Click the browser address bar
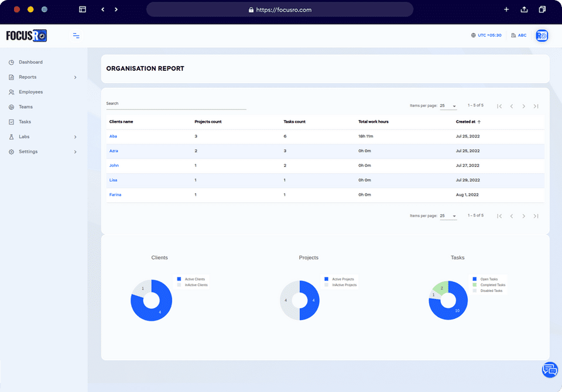 click(x=280, y=10)
